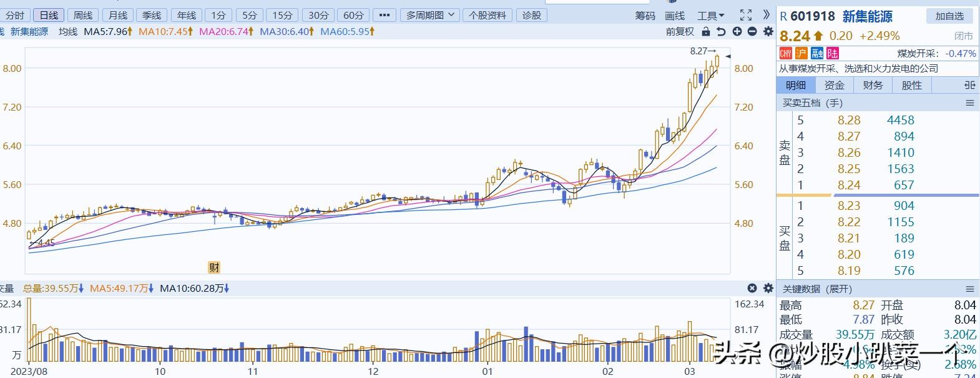
Task: Click the double chevron to collapse side panel
Action: click(767, 15)
